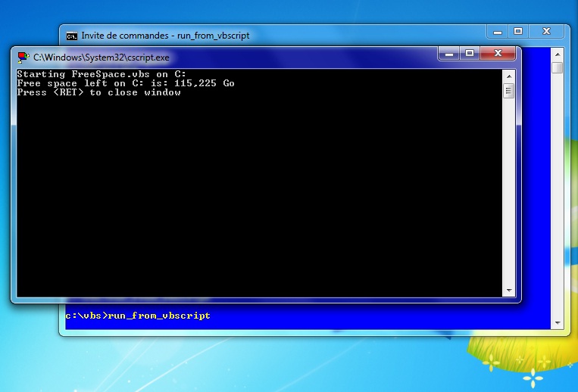Close the Invite de commandes window
The width and height of the screenshot is (578, 392).
click(547, 31)
